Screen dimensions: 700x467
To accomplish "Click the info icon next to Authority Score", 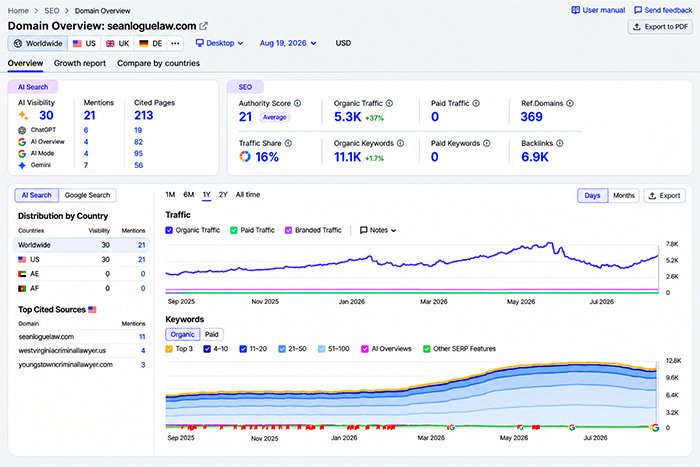I will [297, 103].
